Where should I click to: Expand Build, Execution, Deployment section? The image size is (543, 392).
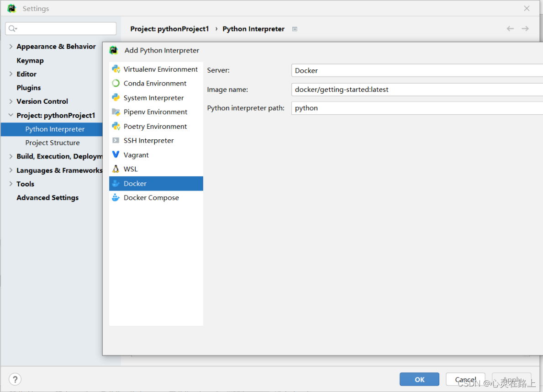[11, 156]
